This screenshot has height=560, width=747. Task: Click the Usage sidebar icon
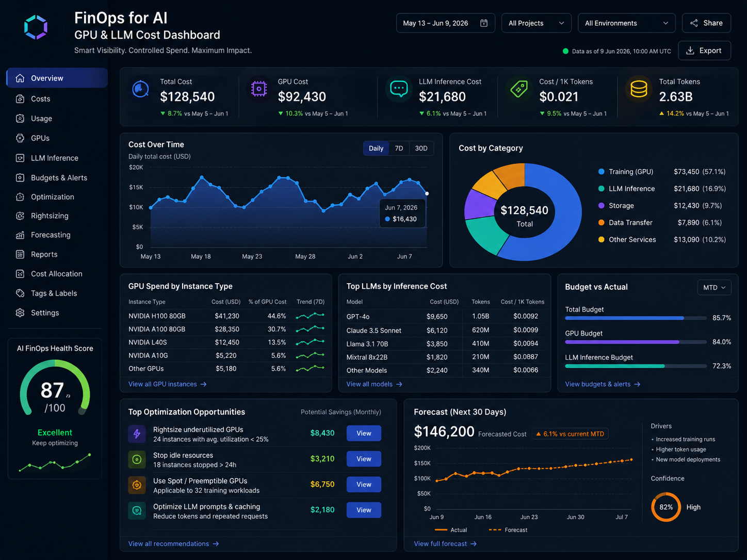[x=20, y=119]
